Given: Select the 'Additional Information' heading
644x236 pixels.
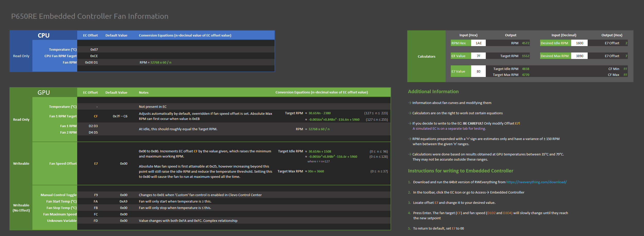Looking at the screenshot, I should (x=433, y=91).
